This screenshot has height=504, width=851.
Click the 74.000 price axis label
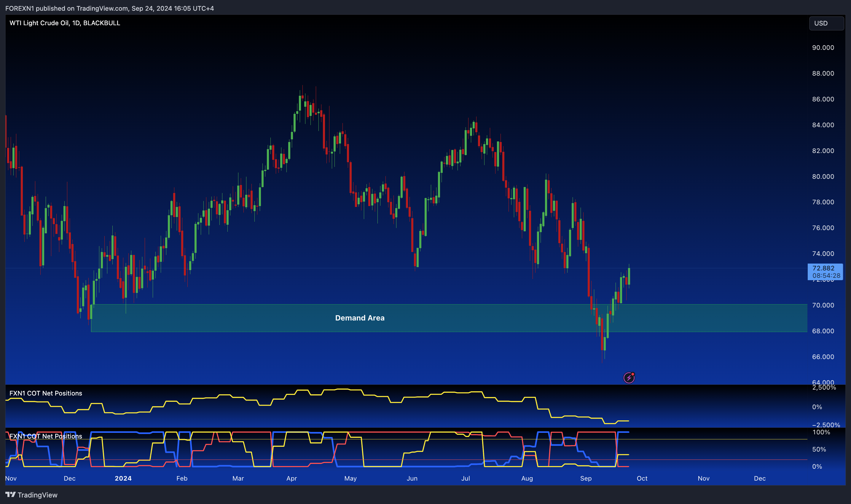tap(823, 254)
